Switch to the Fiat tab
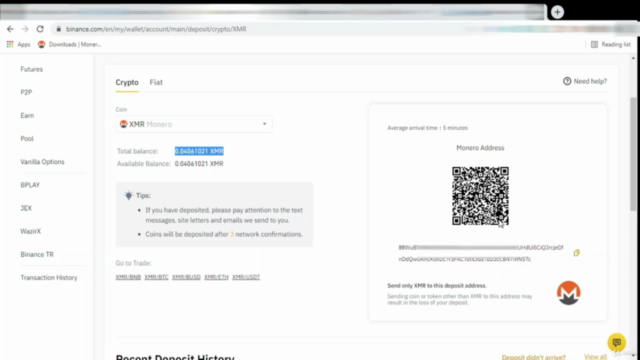The height and width of the screenshot is (360, 640). point(156,82)
